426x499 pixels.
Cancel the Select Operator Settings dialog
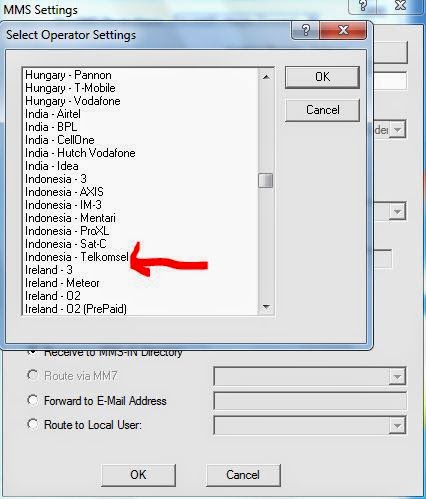pos(322,110)
